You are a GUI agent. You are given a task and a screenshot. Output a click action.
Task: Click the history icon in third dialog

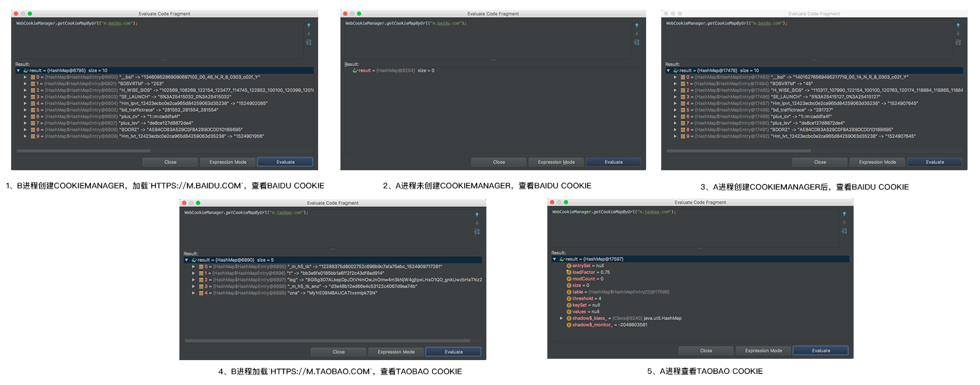pos(958,25)
